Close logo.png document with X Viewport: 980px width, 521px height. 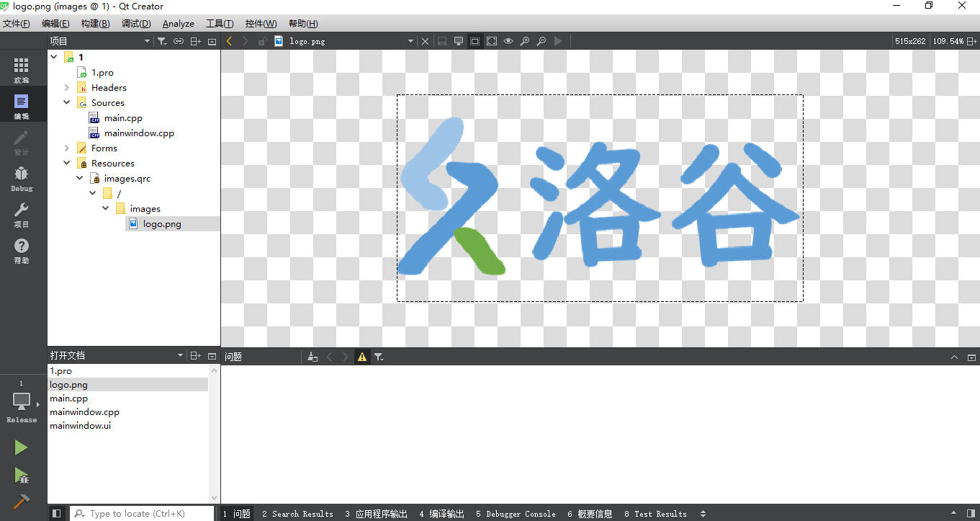425,41
